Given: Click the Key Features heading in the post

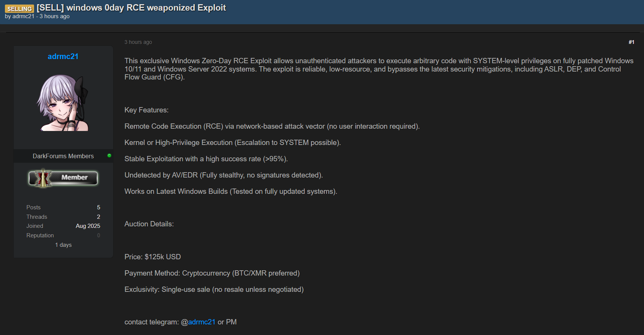Looking at the screenshot, I should coord(146,110).
